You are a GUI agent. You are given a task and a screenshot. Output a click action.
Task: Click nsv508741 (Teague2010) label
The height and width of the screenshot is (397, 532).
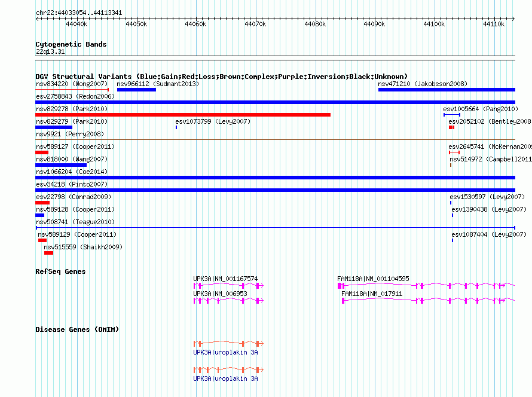pyautogui.click(x=75, y=222)
